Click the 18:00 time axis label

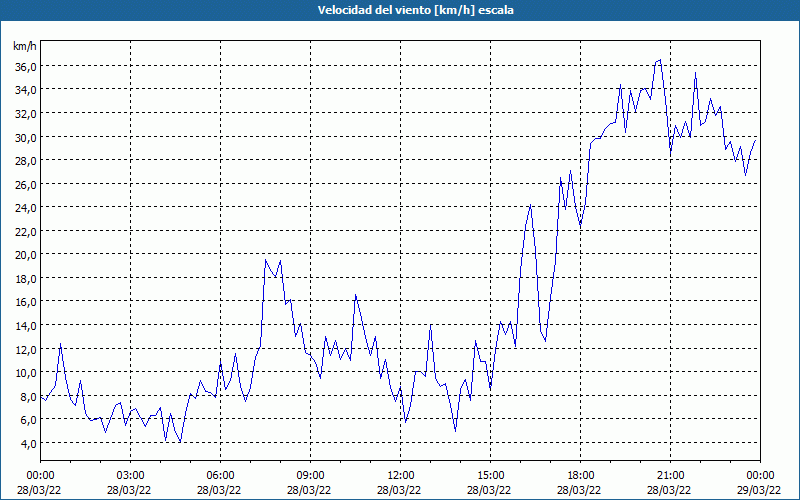581,476
